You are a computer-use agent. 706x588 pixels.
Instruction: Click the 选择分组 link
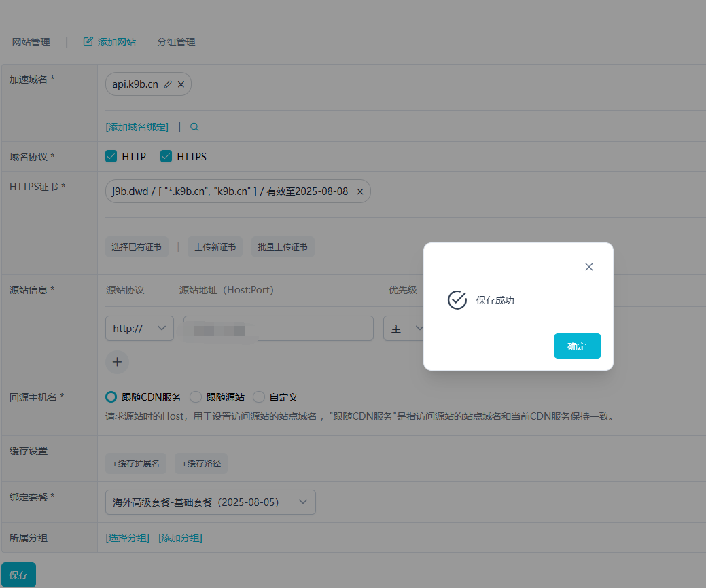128,538
